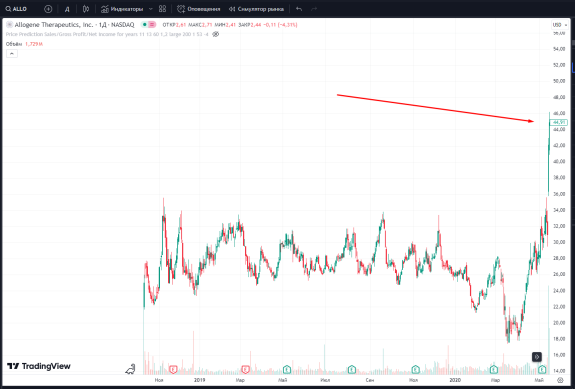Open the 1Д timeframe selector
575x389 pixels.
[67, 9]
